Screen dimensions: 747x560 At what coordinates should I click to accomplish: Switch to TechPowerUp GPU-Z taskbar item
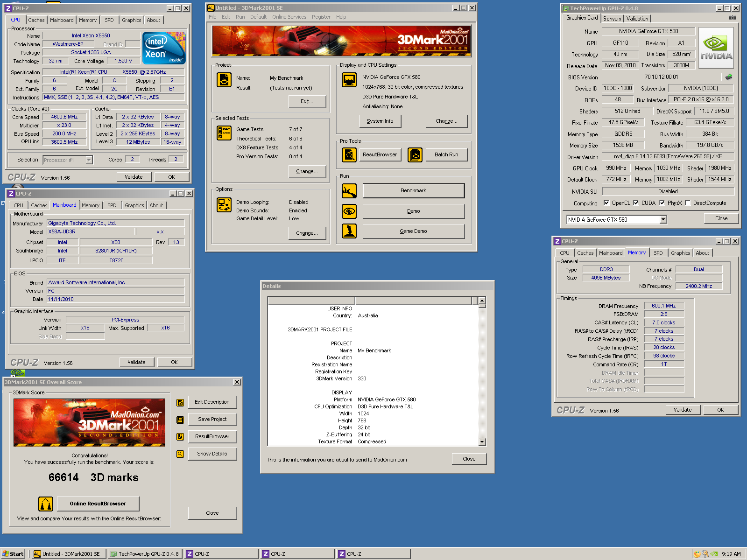(145, 554)
